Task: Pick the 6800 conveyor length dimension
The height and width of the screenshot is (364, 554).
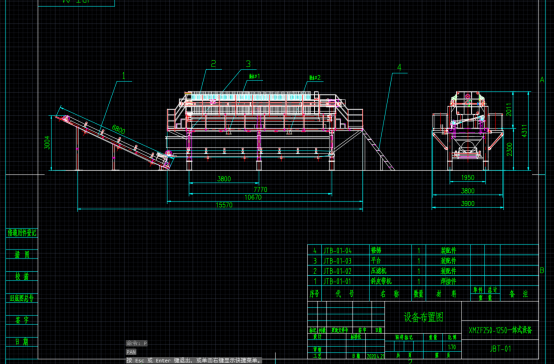Action: tap(118, 129)
